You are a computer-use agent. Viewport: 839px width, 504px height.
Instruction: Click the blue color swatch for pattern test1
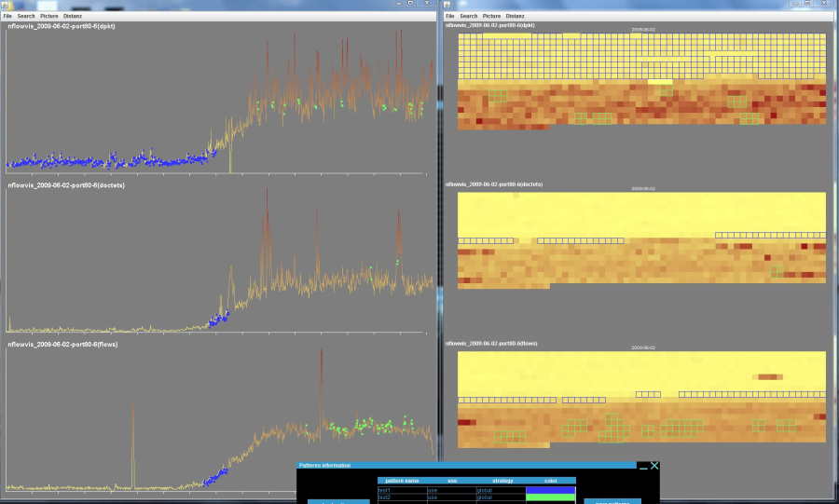point(550,489)
